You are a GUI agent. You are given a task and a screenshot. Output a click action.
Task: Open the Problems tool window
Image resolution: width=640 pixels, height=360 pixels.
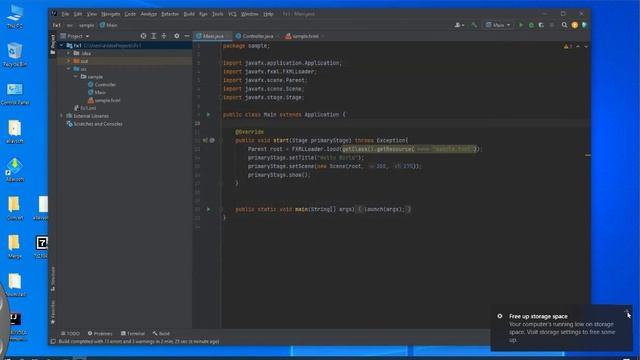click(x=100, y=333)
